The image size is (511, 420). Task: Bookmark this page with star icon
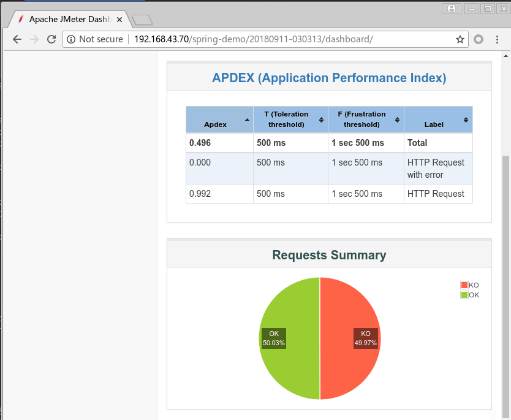click(x=460, y=39)
